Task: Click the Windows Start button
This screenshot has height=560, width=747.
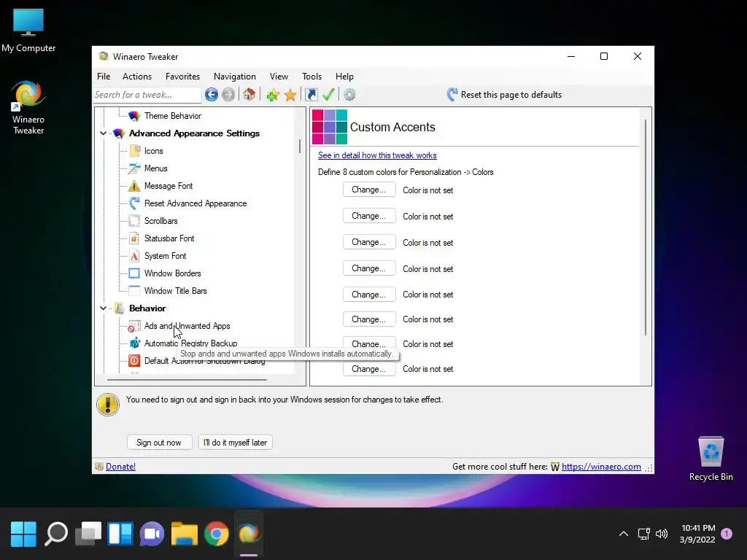Action: pyautogui.click(x=23, y=533)
